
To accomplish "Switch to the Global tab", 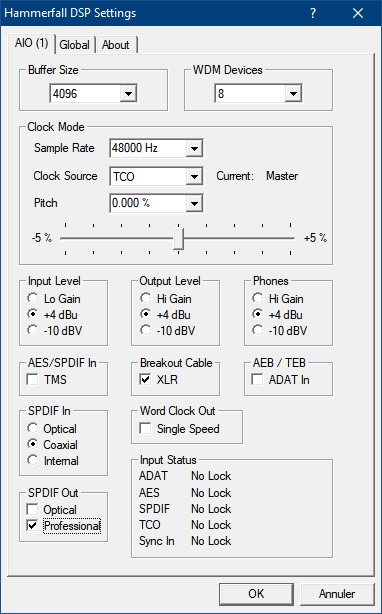I will click(74, 45).
